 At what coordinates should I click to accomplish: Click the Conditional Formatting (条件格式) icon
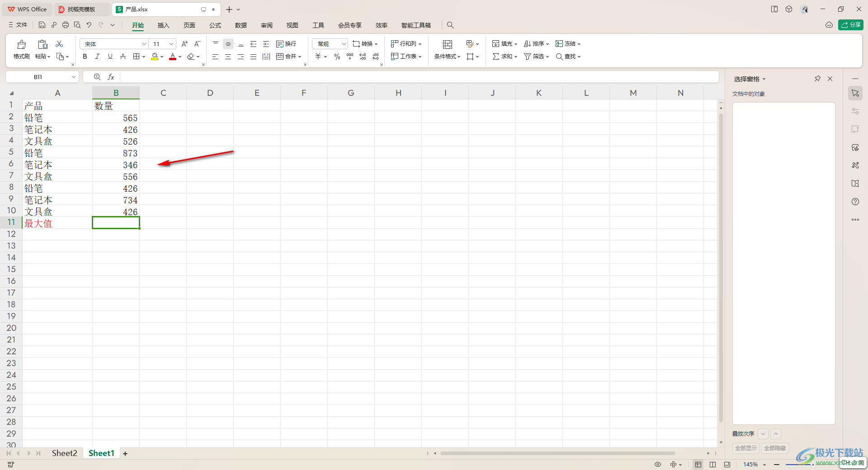tap(448, 44)
